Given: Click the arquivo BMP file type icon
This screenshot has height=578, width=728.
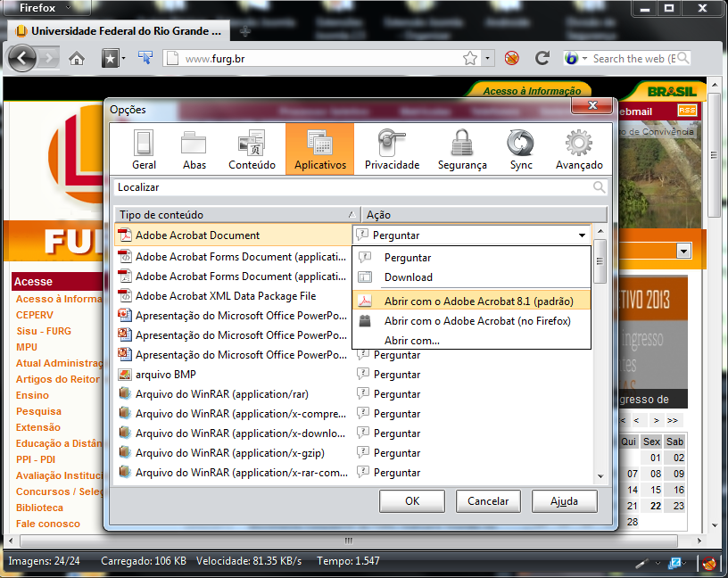Looking at the screenshot, I should [x=124, y=375].
